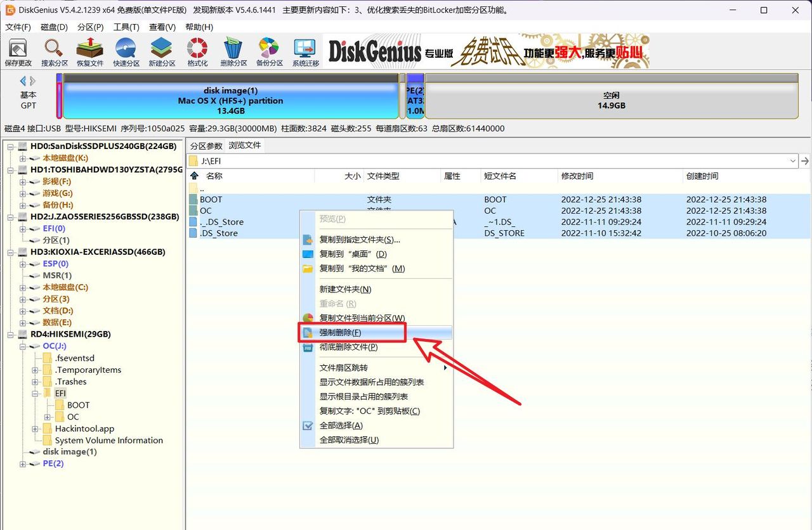Open the File sector jump (文件扇区跳转) submenu
This screenshot has width=812, height=530.
376,368
